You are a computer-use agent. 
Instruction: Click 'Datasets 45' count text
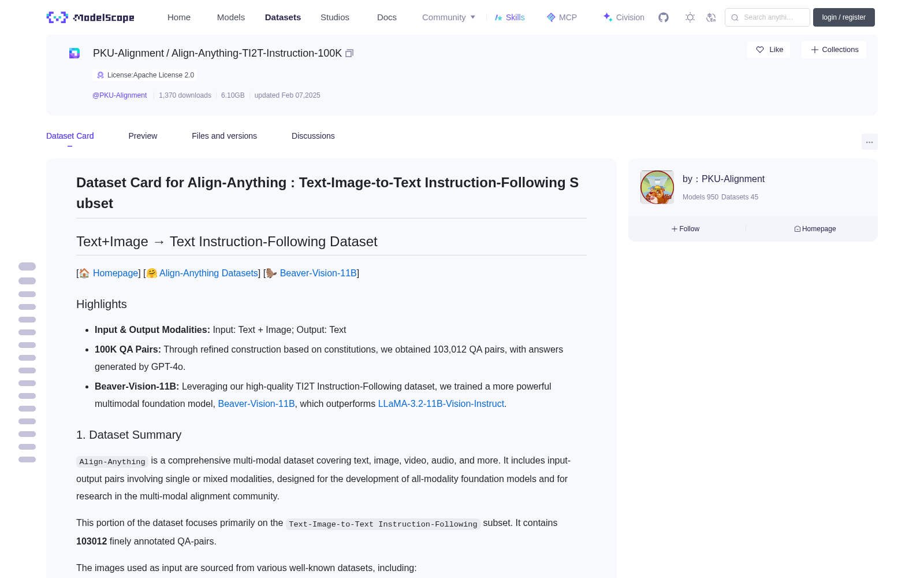pyautogui.click(x=740, y=197)
